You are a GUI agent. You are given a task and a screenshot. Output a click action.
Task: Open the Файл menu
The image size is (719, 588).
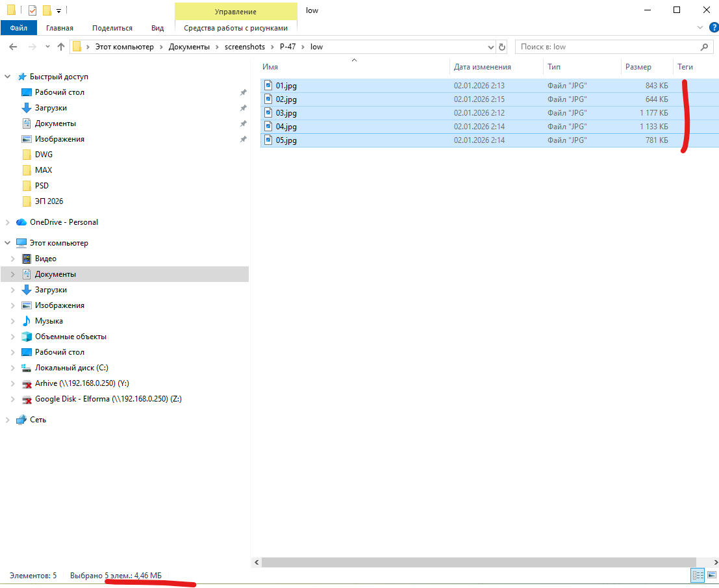pyautogui.click(x=19, y=28)
